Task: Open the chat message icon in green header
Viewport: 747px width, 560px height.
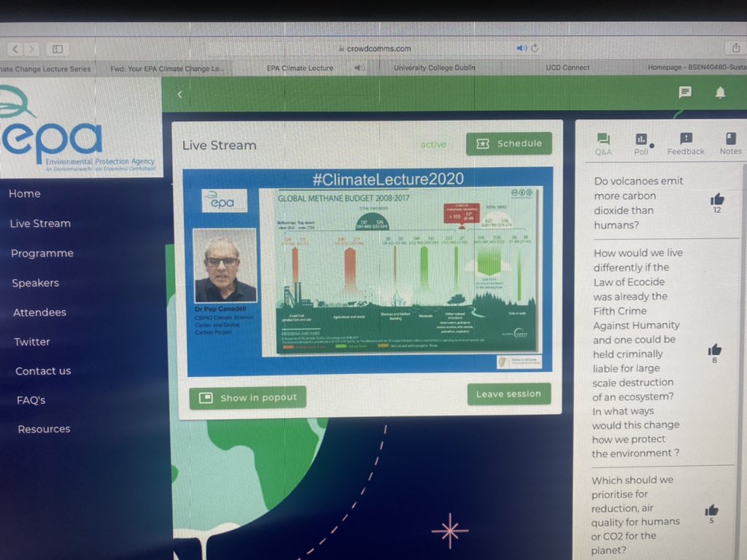Action: tap(685, 92)
